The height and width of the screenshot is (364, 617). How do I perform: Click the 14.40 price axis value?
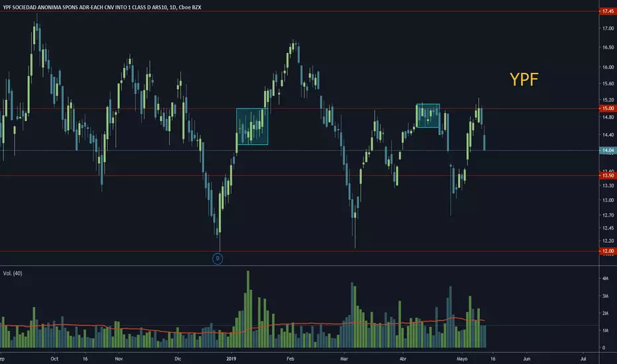(608, 134)
